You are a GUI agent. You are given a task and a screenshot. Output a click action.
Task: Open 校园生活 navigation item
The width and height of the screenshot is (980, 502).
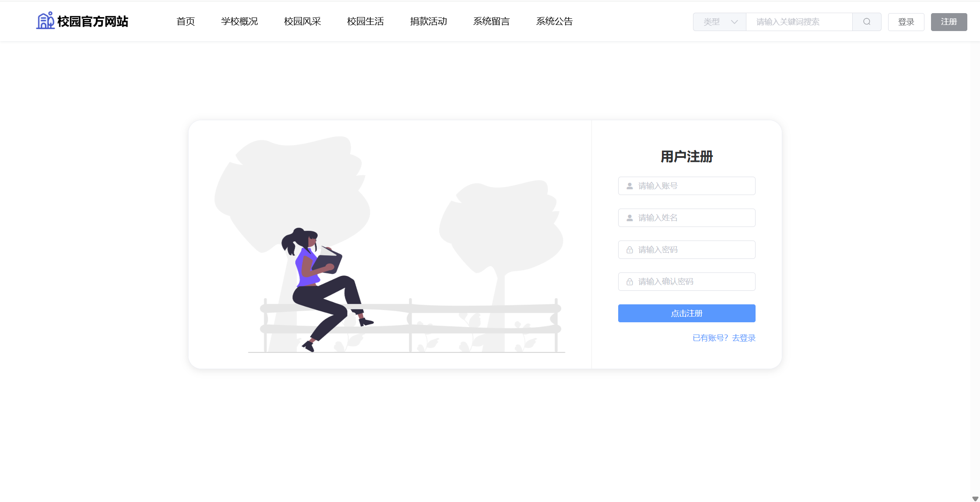pyautogui.click(x=365, y=21)
